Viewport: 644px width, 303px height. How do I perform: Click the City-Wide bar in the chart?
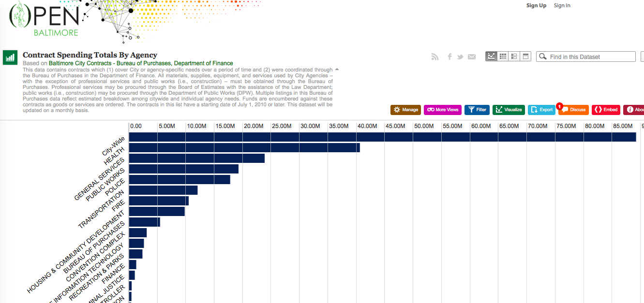(382, 137)
